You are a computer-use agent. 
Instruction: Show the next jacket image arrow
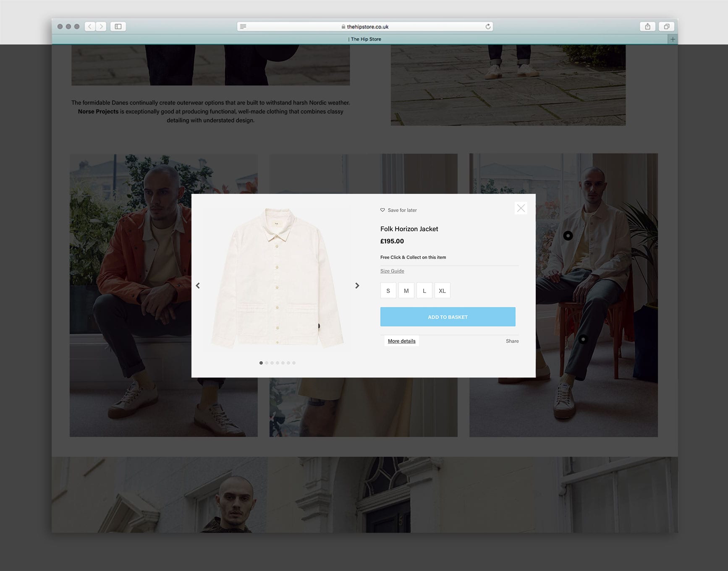click(357, 286)
